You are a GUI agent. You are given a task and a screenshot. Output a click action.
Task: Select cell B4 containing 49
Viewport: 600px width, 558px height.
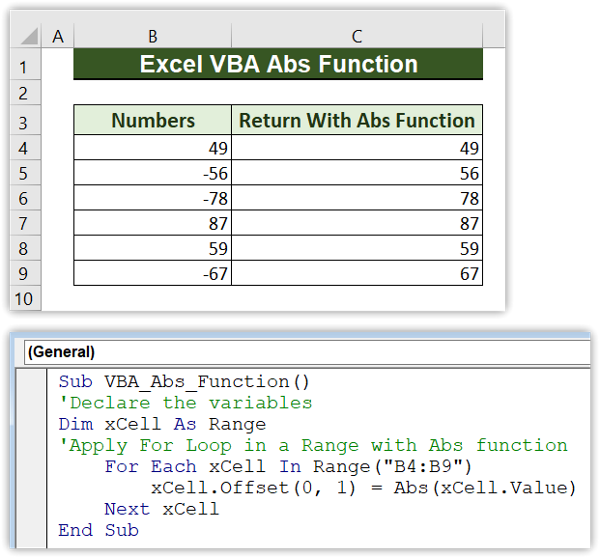153,147
